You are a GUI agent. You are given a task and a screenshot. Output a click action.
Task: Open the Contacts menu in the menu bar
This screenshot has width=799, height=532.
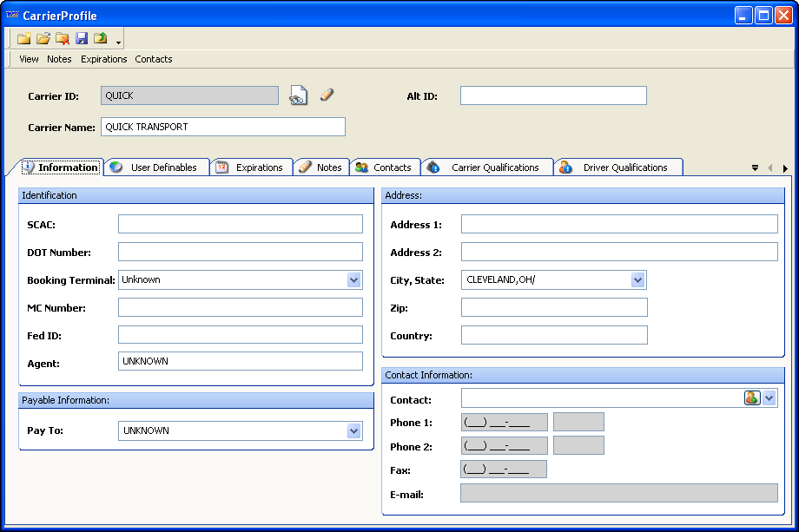[x=153, y=59]
